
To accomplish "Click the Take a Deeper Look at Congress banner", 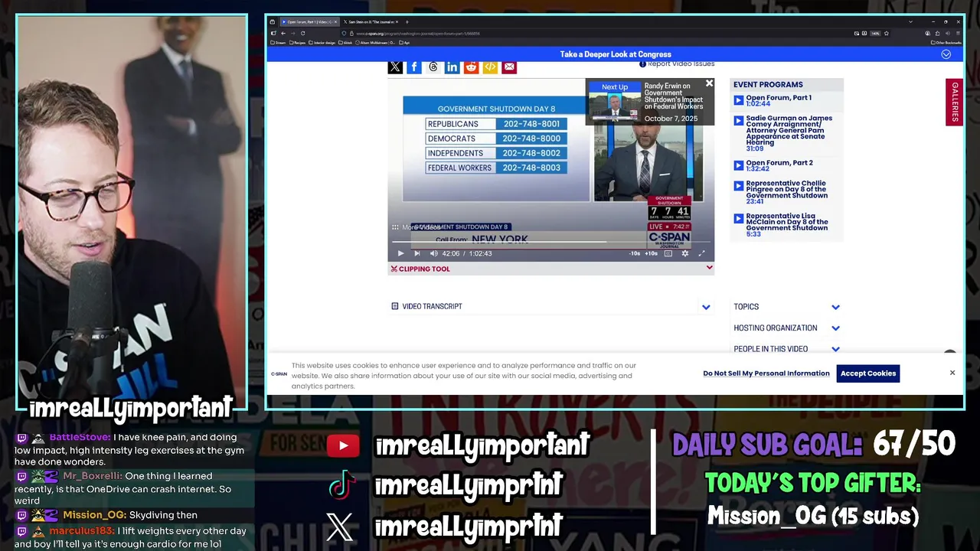I will pos(616,54).
